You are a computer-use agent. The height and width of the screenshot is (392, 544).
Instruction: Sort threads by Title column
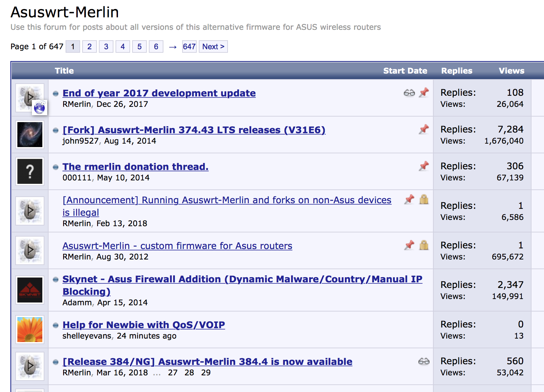(x=64, y=71)
